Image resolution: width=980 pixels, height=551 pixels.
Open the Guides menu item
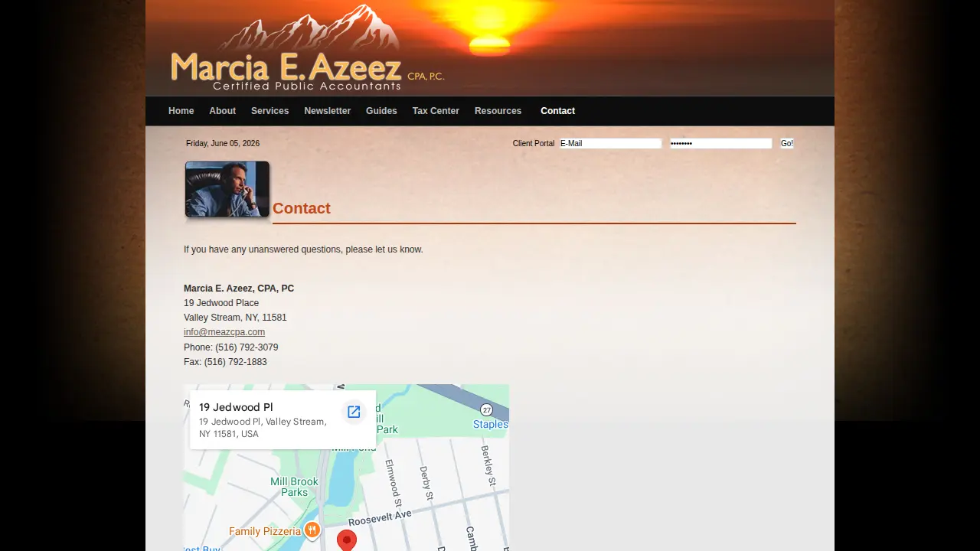point(381,111)
